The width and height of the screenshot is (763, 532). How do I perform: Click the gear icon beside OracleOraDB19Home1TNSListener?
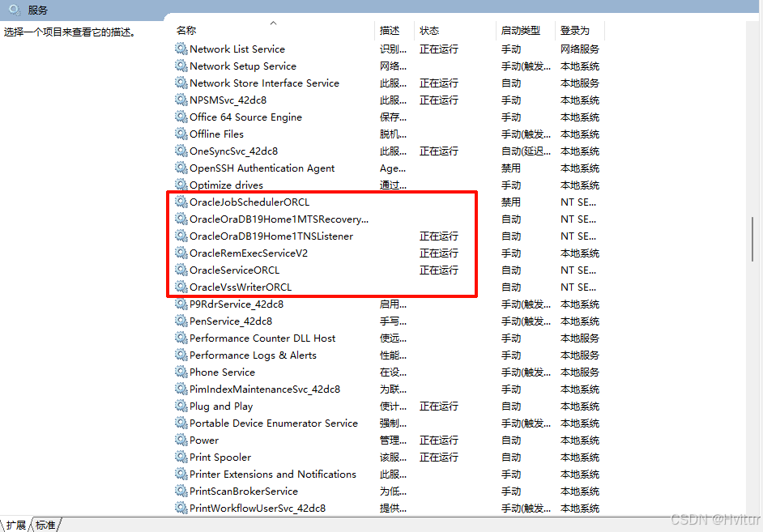(x=181, y=236)
